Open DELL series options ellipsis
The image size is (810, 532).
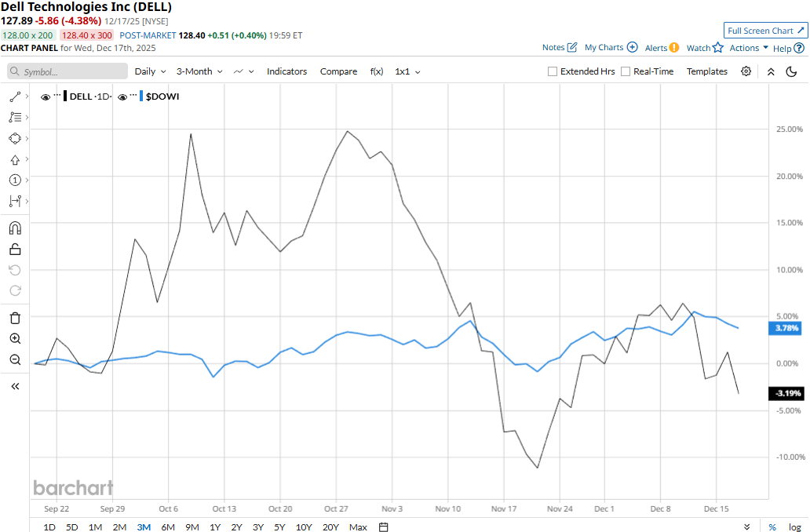click(57, 95)
